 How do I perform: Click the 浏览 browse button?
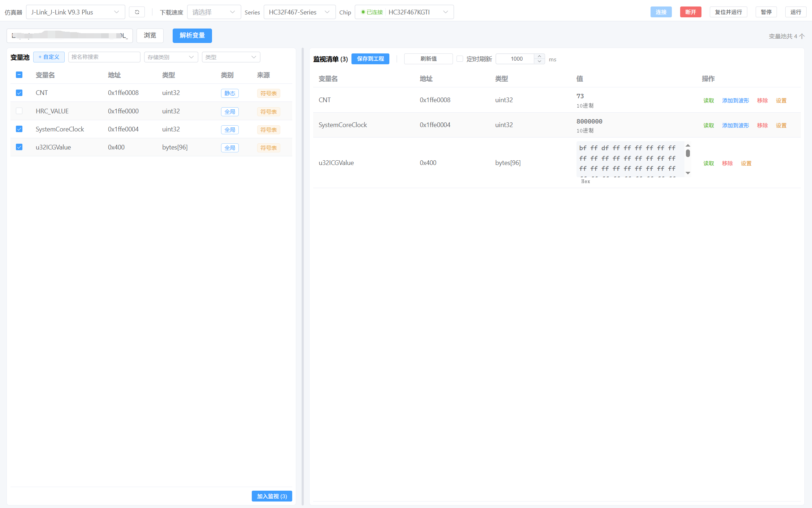point(150,35)
